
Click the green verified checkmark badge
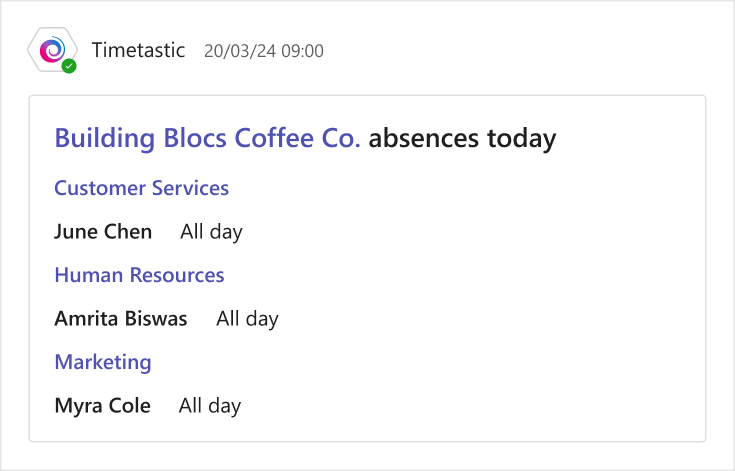click(x=69, y=67)
